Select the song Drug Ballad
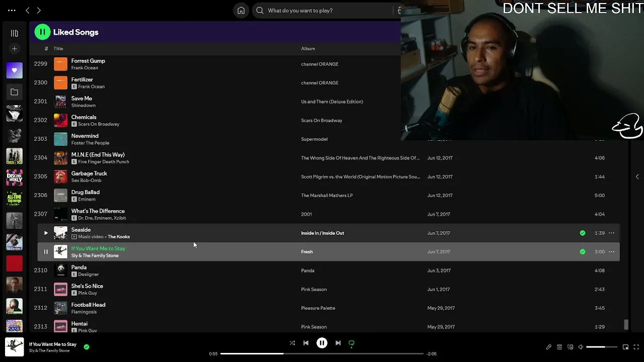The width and height of the screenshot is (644, 362). point(86,192)
